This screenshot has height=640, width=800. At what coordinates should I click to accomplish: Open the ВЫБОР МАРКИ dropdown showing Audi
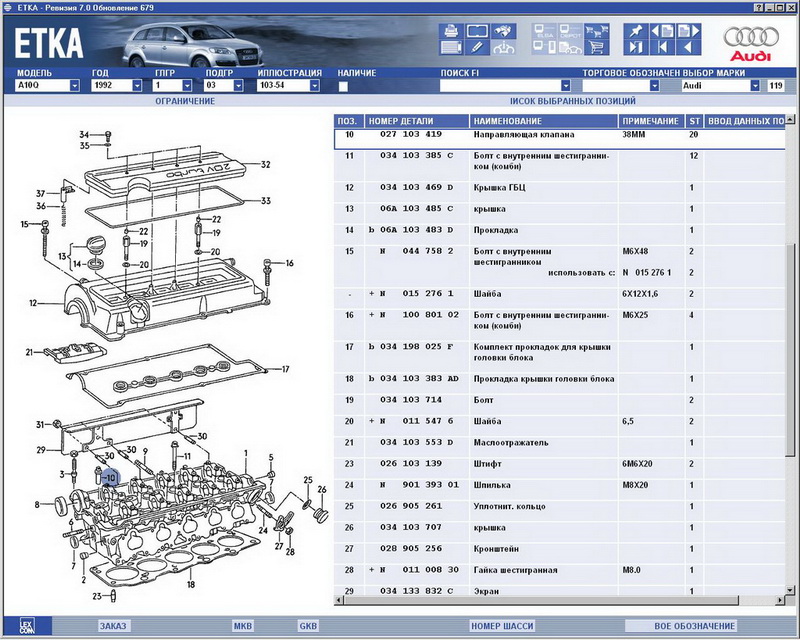click(x=755, y=85)
